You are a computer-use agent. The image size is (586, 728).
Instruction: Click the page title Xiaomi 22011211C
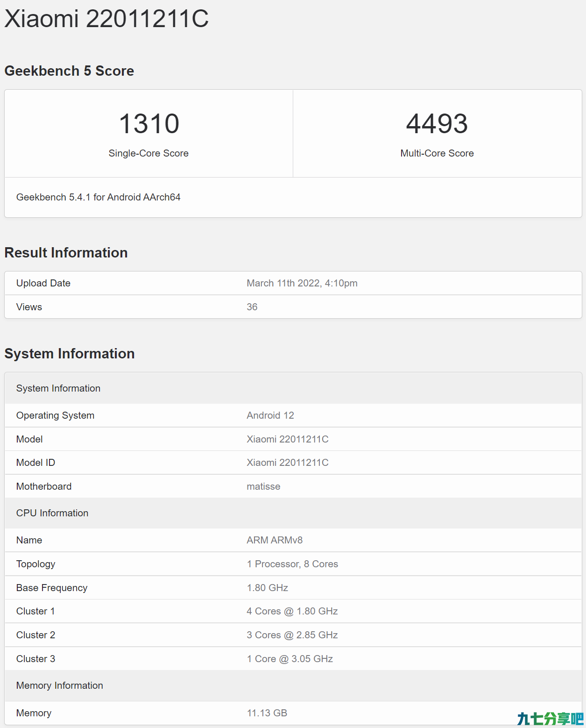click(106, 19)
